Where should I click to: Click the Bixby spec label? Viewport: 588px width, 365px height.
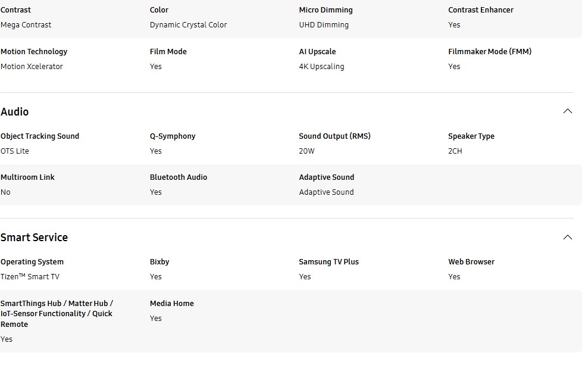159,262
